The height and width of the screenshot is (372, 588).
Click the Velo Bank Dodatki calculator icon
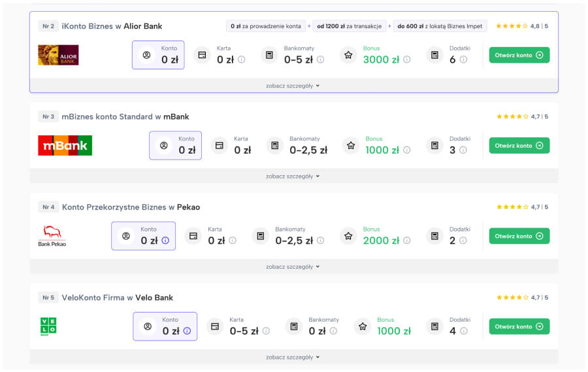click(434, 326)
